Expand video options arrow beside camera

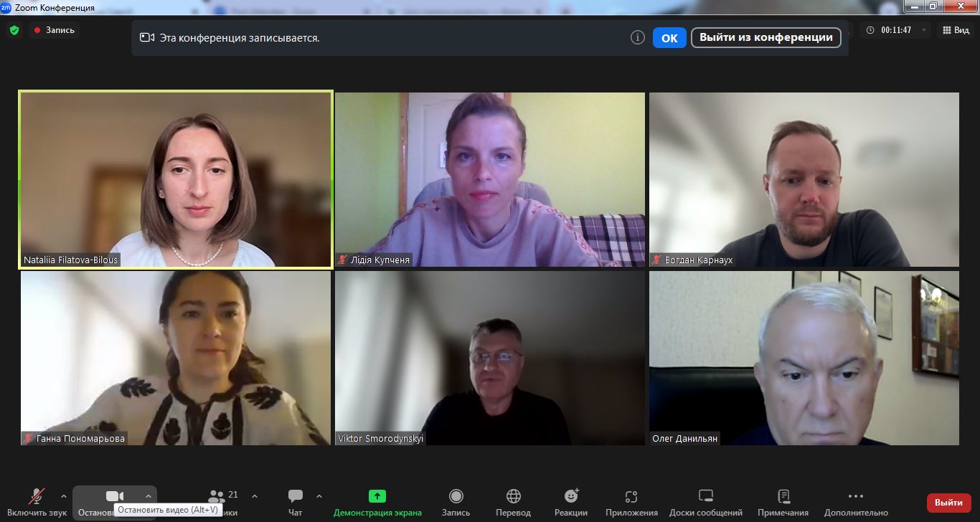click(149, 495)
